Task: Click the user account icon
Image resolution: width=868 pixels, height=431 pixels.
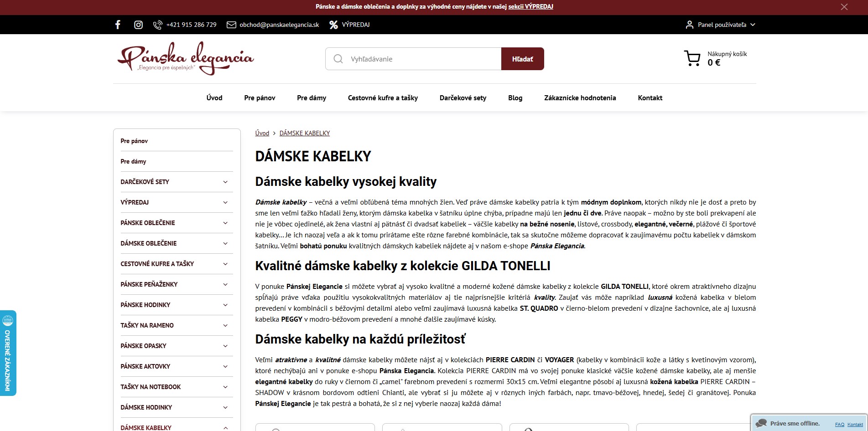Action: pyautogui.click(x=689, y=25)
